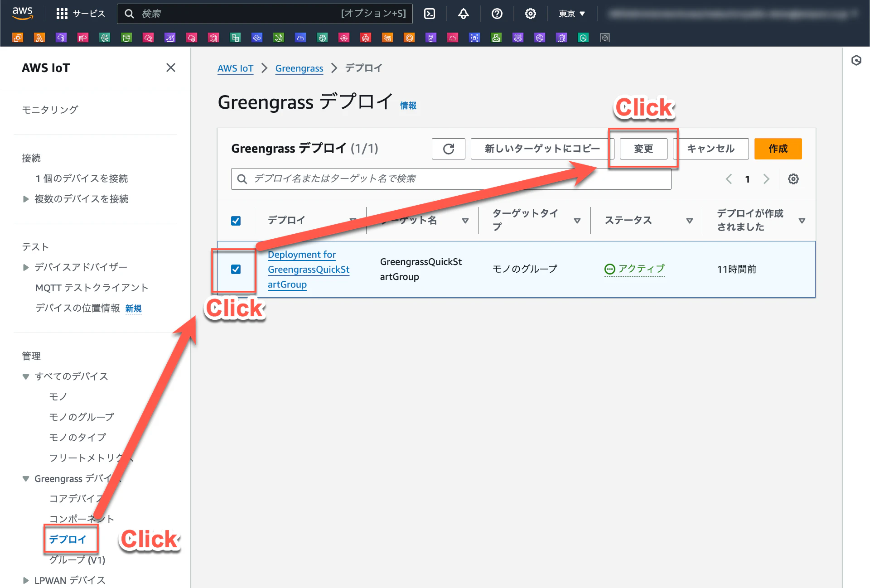870x588 pixels.
Task: Click the AWS logo home icon
Action: pos(23,14)
